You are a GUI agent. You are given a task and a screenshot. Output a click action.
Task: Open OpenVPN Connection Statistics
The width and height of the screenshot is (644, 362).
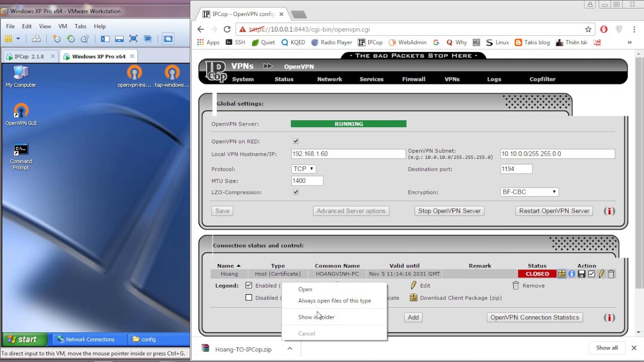click(535, 318)
